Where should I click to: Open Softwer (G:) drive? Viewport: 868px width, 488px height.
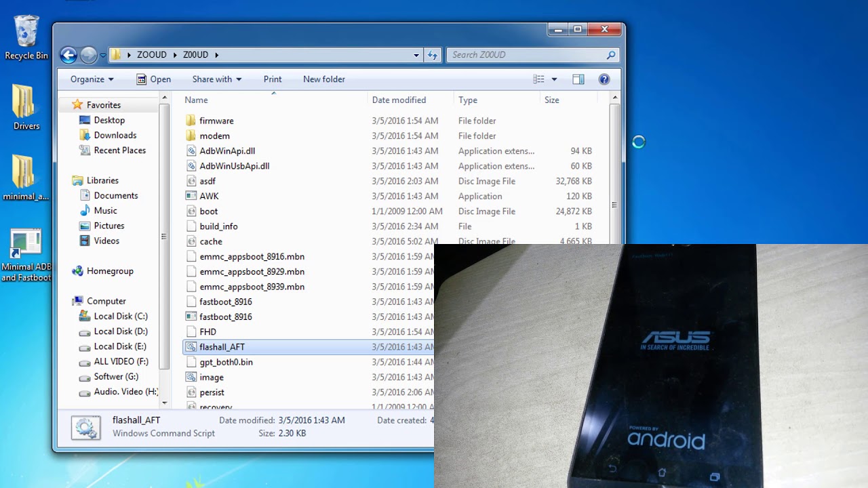point(108,376)
